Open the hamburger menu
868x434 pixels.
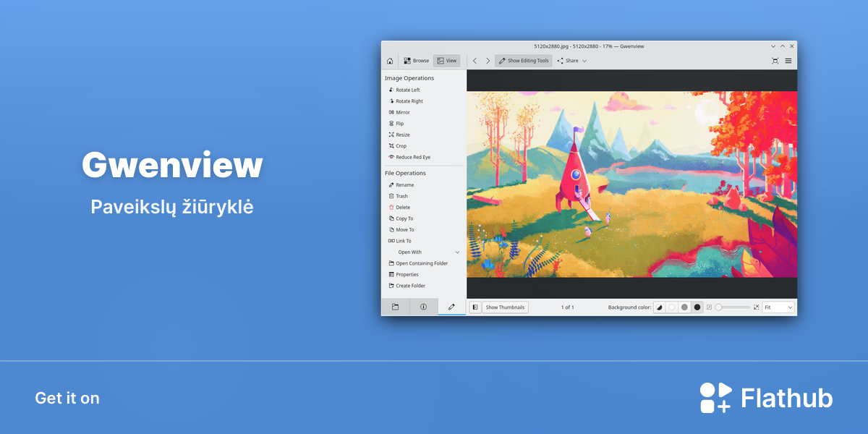pos(788,61)
